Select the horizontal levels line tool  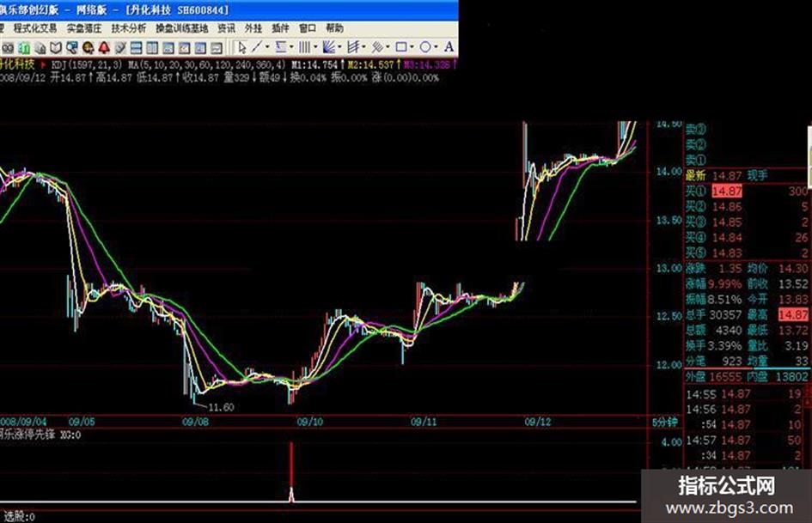(281, 47)
